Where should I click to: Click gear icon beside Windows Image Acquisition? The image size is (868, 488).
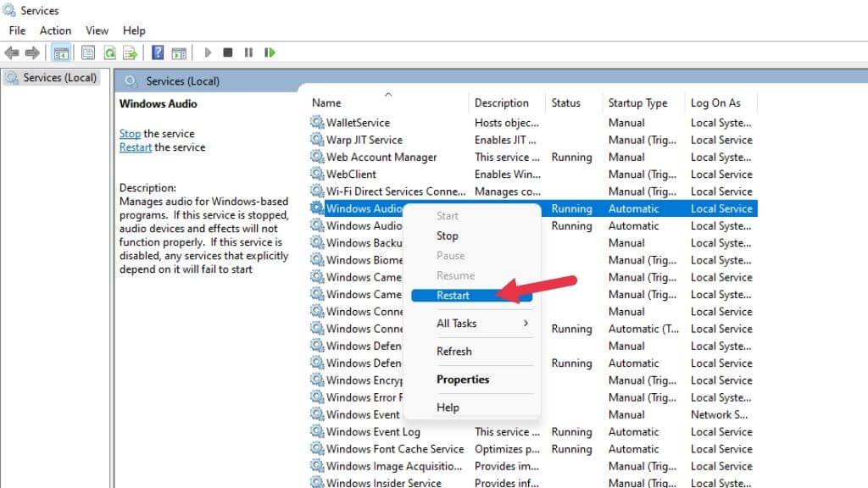coord(317,465)
